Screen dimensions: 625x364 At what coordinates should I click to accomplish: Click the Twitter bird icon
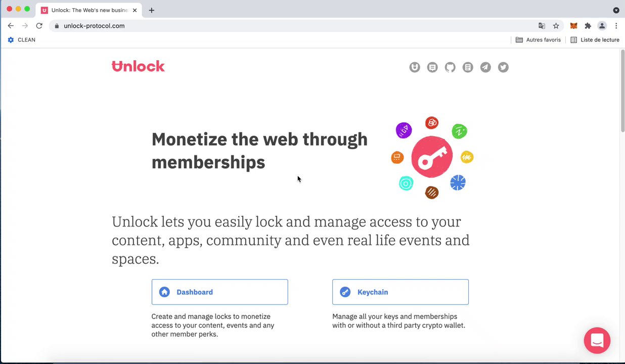[503, 67]
